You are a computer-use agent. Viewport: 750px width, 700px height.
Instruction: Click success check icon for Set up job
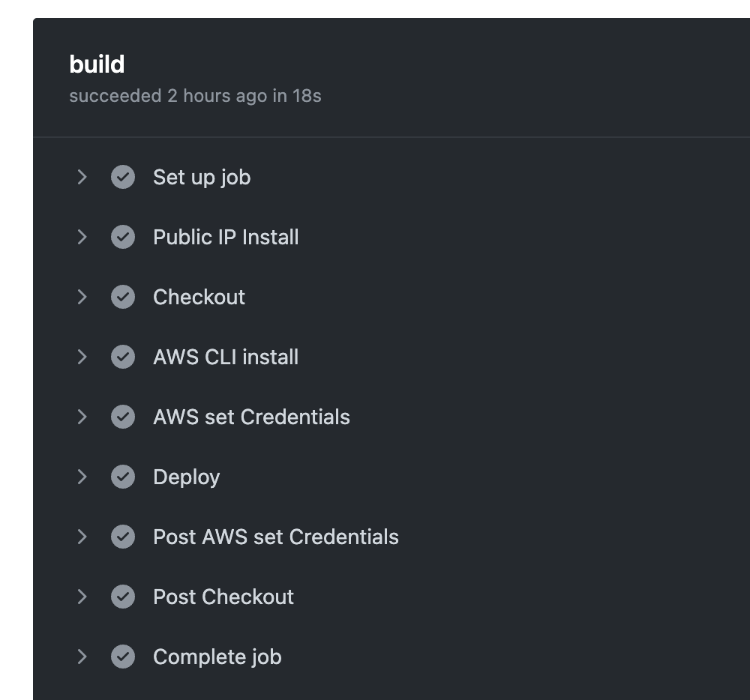tap(123, 178)
